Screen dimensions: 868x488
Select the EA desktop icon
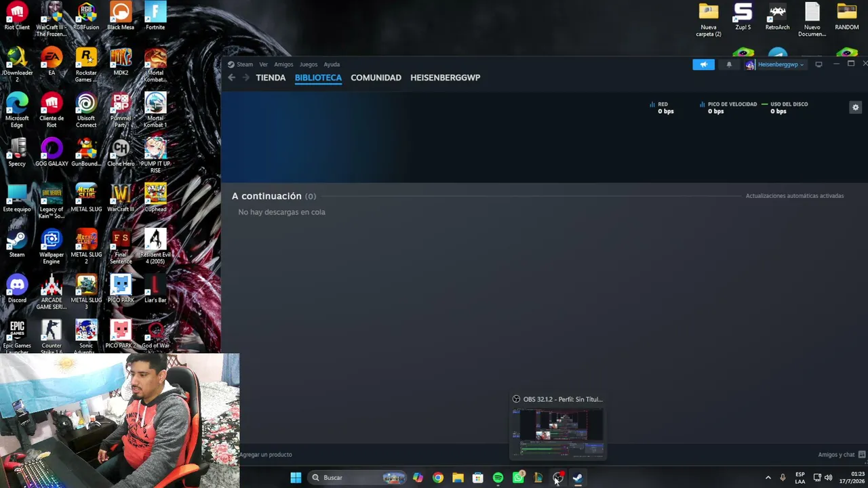click(52, 62)
